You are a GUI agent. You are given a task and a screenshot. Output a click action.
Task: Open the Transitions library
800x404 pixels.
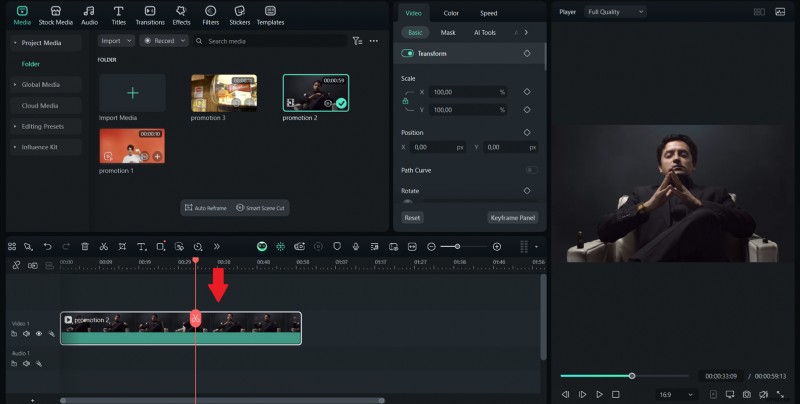149,14
